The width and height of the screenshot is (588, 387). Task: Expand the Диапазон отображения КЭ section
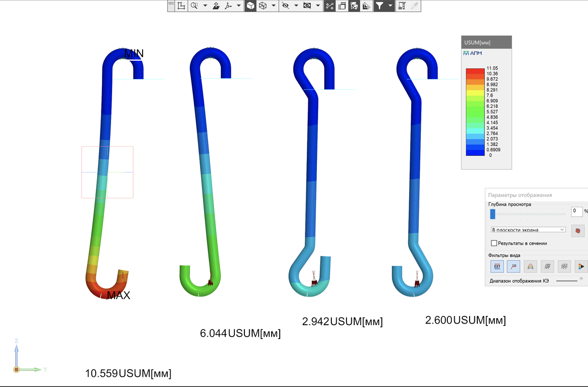(x=581, y=278)
